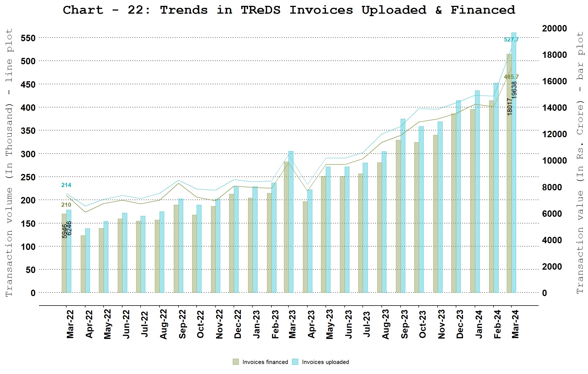Click the May-22 x-axis label
Screen dimensions: 588x374
107,324
